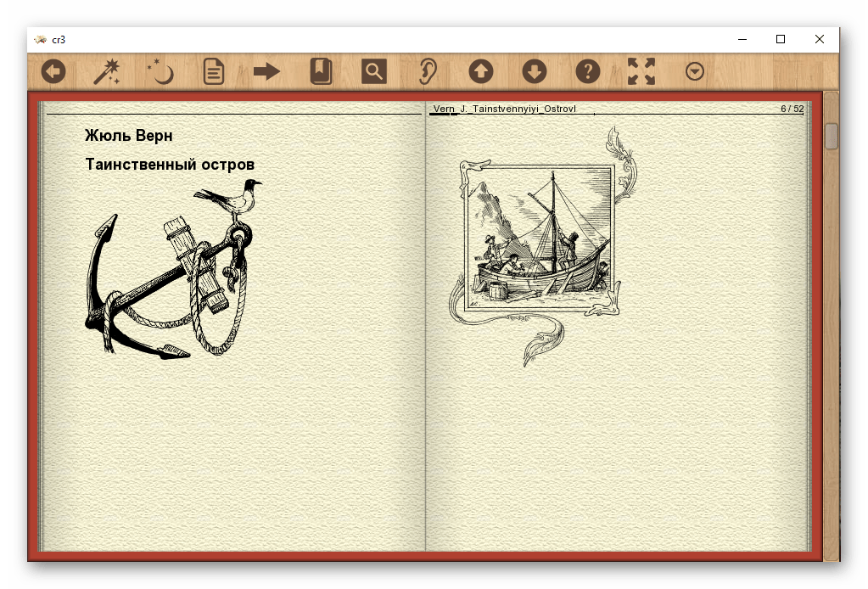The image size is (868, 589).
Task: Maximize the cr3 window
Action: point(781,39)
